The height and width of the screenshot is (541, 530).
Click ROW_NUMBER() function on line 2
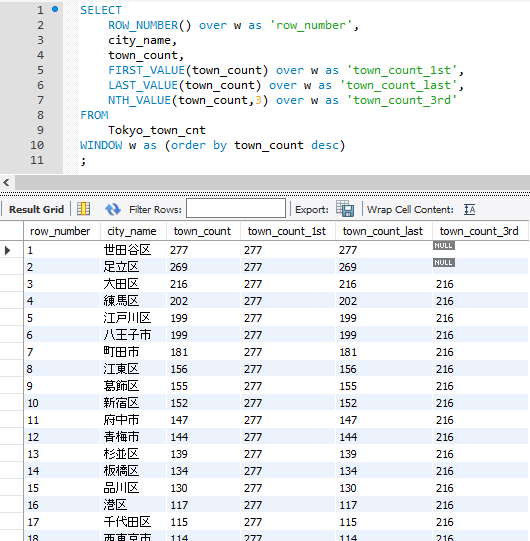149,25
